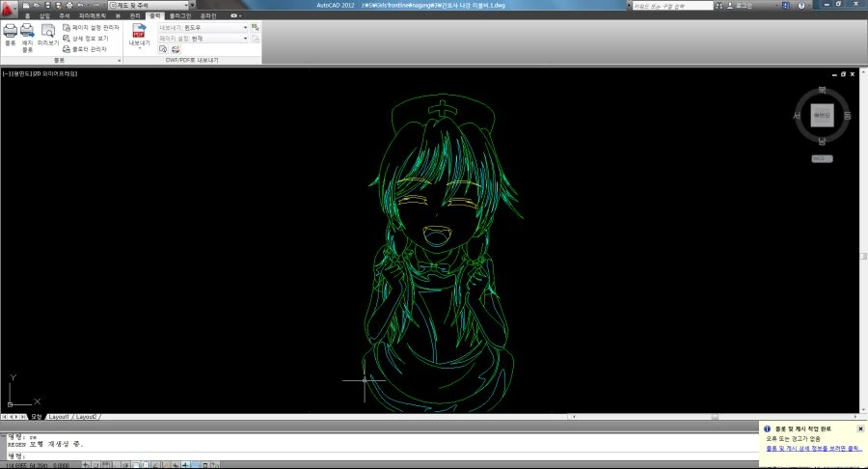
Task: Switch to the 주석 ribbon tab
Action: [x=65, y=16]
